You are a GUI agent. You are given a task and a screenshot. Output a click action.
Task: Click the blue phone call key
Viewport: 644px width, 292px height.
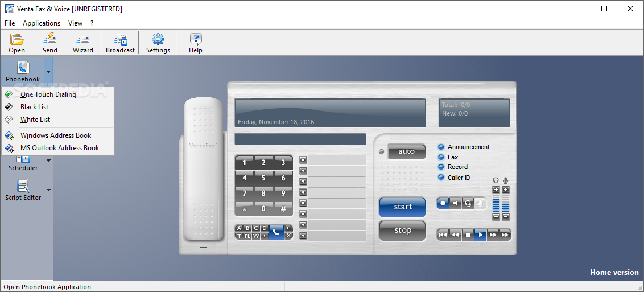click(276, 232)
